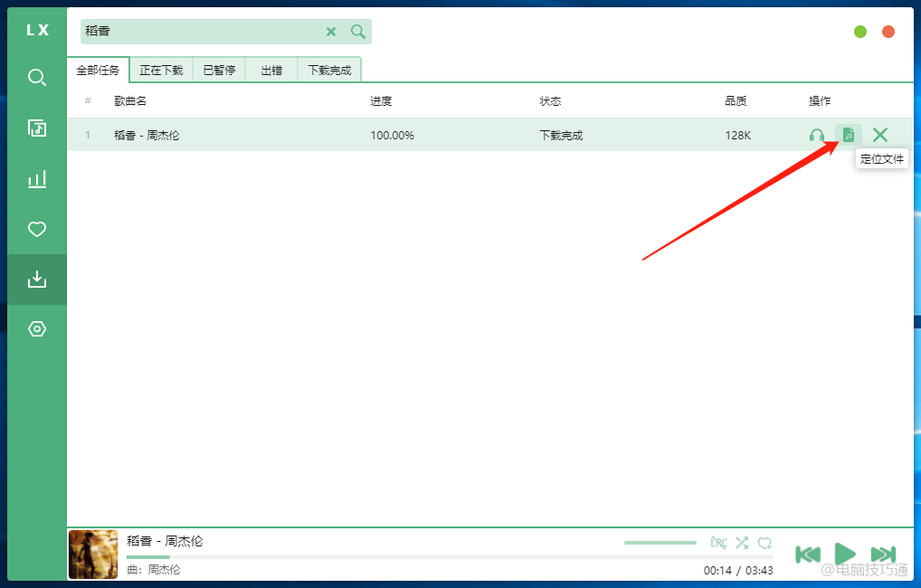Viewport: 921px width, 588px height.
Task: Click the locate file icon for 稻香
Action: point(848,135)
